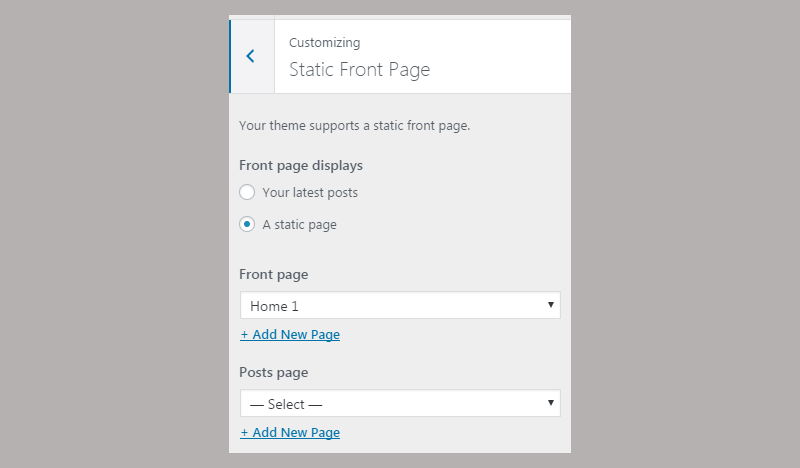Click the "— Select —" placeholder value

tap(287, 404)
